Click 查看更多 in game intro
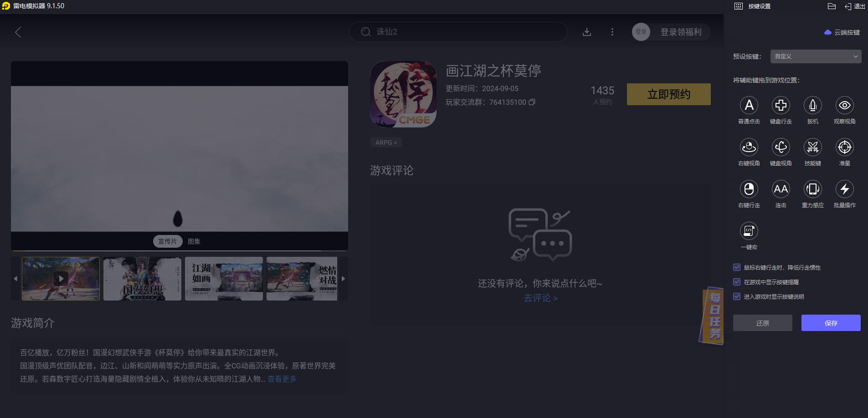Viewport: 868px width, 418px height. (x=282, y=379)
